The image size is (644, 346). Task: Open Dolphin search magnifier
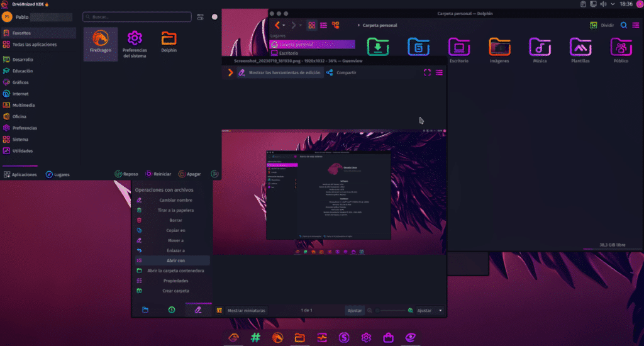point(623,25)
